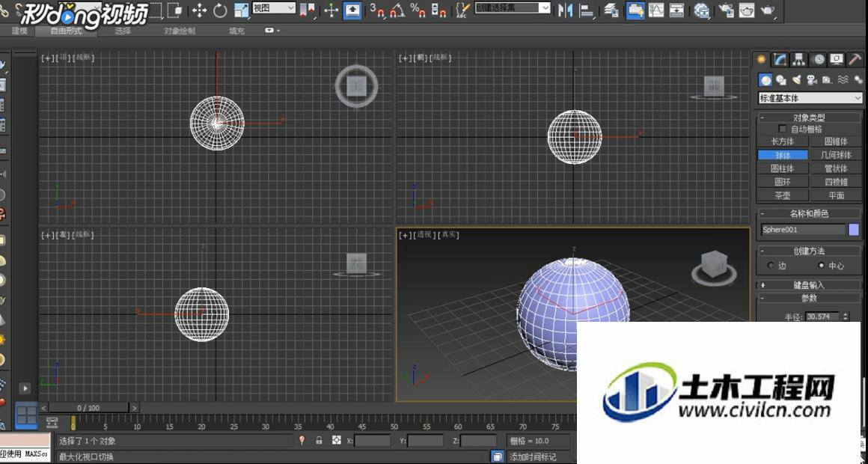This screenshot has width=868, height=464.
Task: Select the Geometry category icon
Action: point(765,80)
